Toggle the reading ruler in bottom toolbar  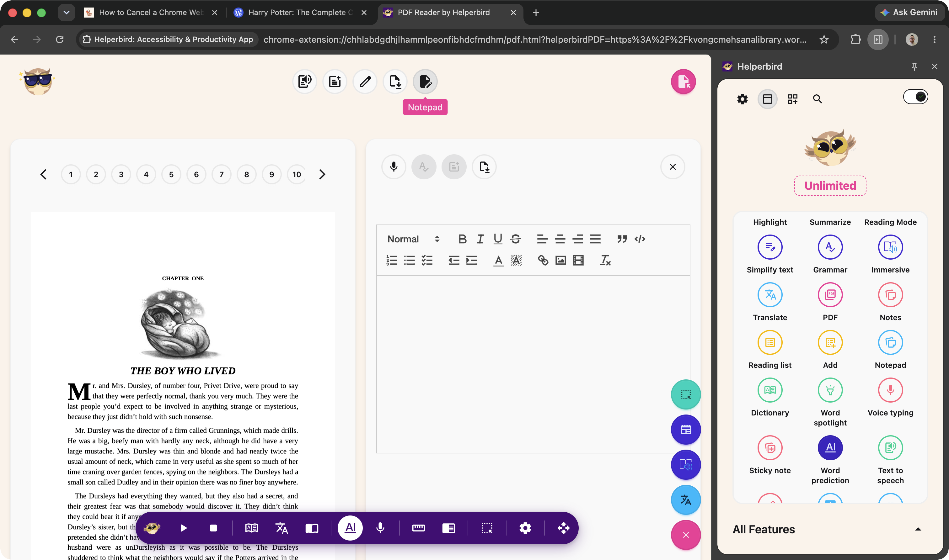pyautogui.click(x=418, y=528)
